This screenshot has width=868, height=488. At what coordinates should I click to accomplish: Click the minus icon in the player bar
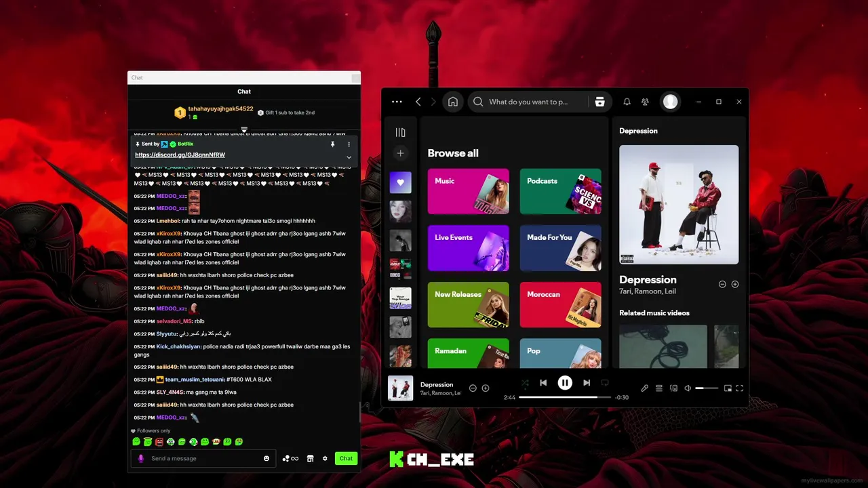pos(473,388)
